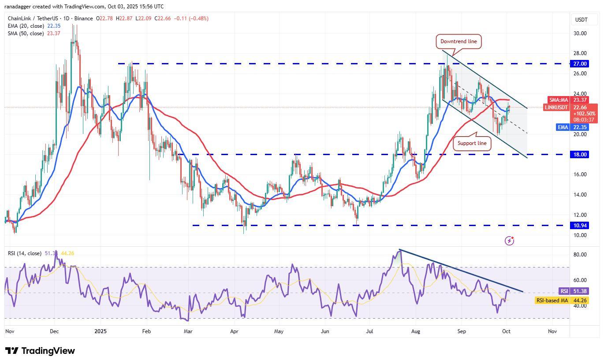This screenshot has width=604, height=364.
Task: Click the TradingView logo at bottom left
Action: tap(40, 351)
